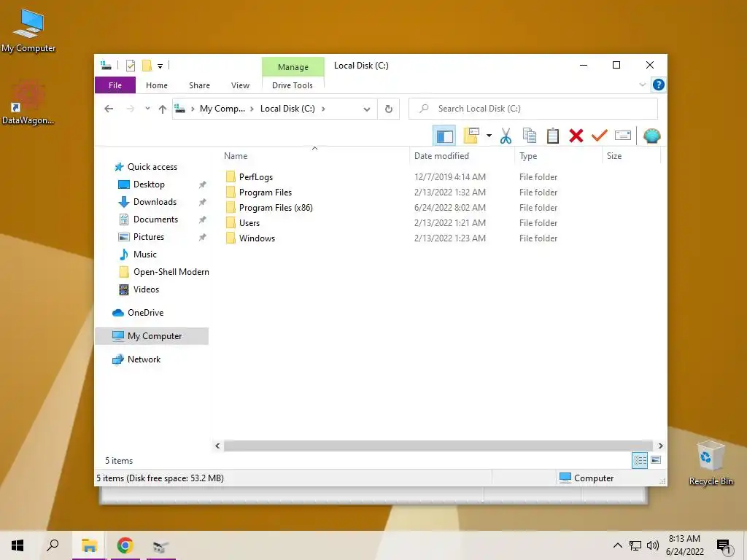The width and height of the screenshot is (747, 560).
Task: Refresh the folder view
Action: click(x=389, y=109)
